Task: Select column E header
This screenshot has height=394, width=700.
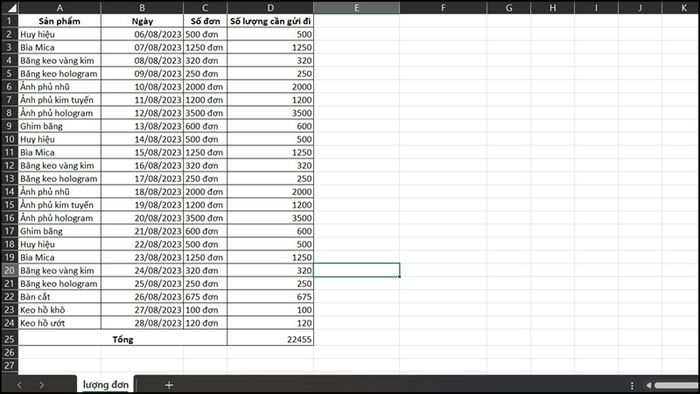Action: point(356,8)
